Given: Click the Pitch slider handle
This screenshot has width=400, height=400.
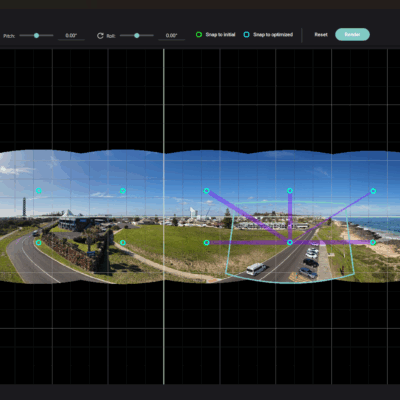Looking at the screenshot, I should pyautogui.click(x=36, y=35).
